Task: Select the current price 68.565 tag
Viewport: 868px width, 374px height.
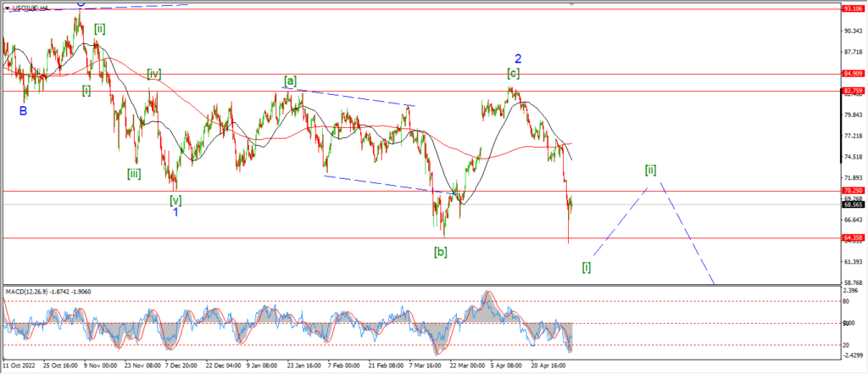Action: pos(853,204)
